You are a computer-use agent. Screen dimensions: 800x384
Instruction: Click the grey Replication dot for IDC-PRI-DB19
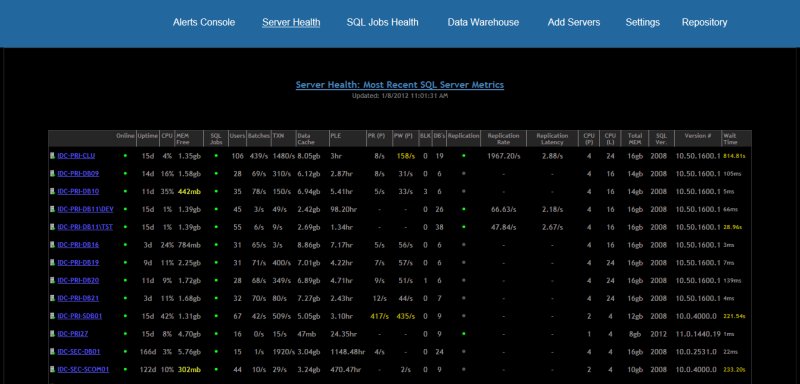tap(463, 263)
